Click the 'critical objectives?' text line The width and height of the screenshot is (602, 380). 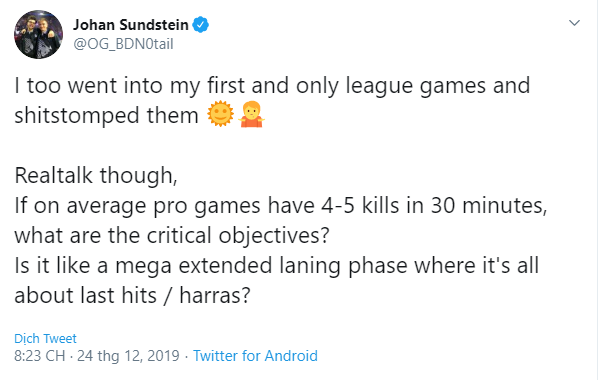coord(172,235)
